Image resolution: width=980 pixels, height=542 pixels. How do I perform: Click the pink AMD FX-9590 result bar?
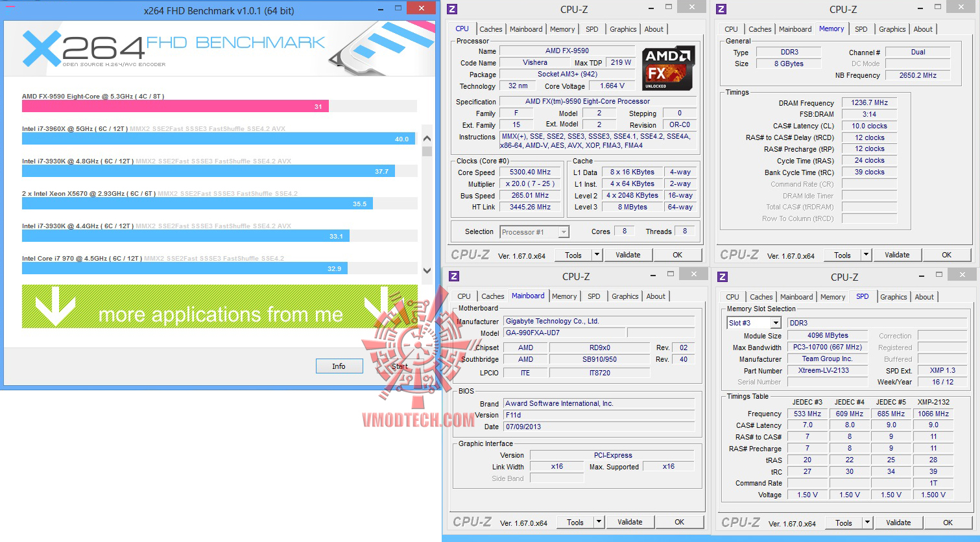click(175, 106)
